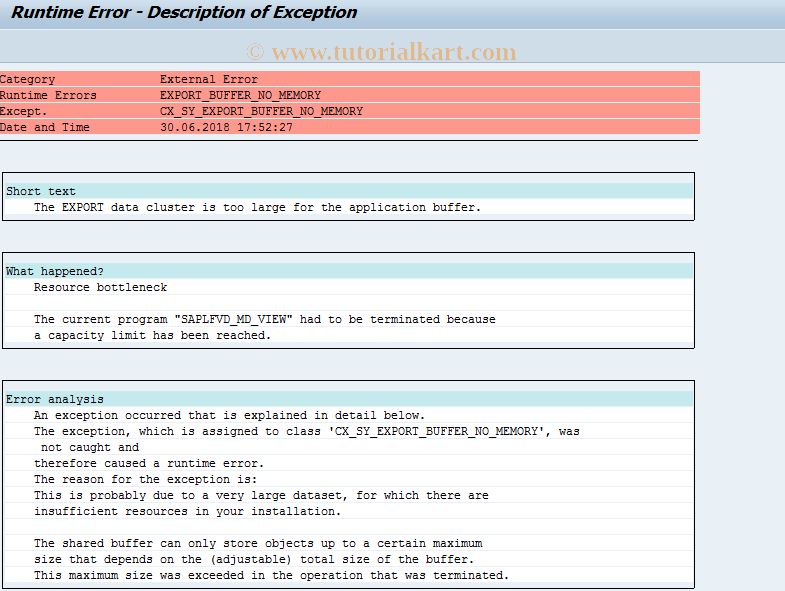Select line 'The EXPORT data cluster is too large'
The image size is (785, 591).
coord(257,207)
